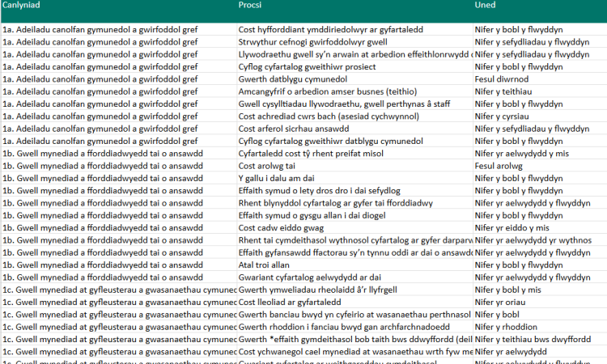Select the Canlyniad column header
The width and height of the screenshot is (607, 364).
(x=119, y=11)
